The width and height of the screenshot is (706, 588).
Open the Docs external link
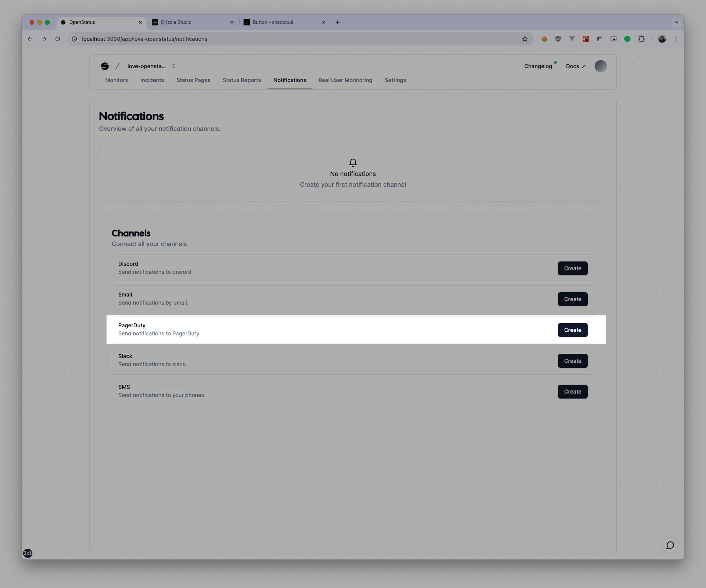coord(575,66)
